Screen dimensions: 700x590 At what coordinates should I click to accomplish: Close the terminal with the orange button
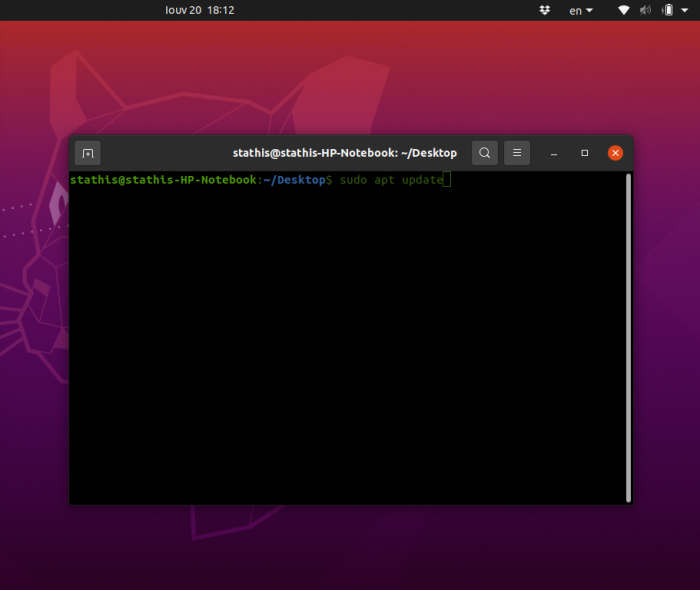[616, 153]
